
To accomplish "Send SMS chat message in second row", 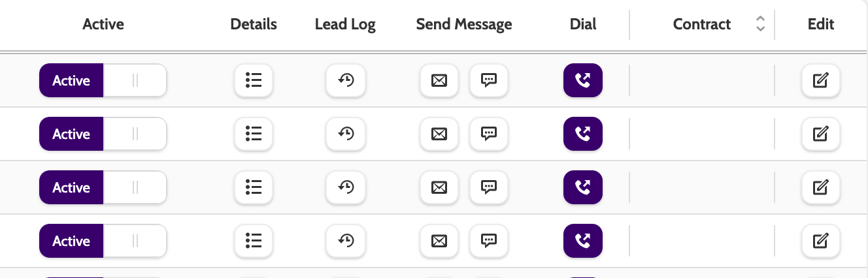I will click(x=489, y=134).
